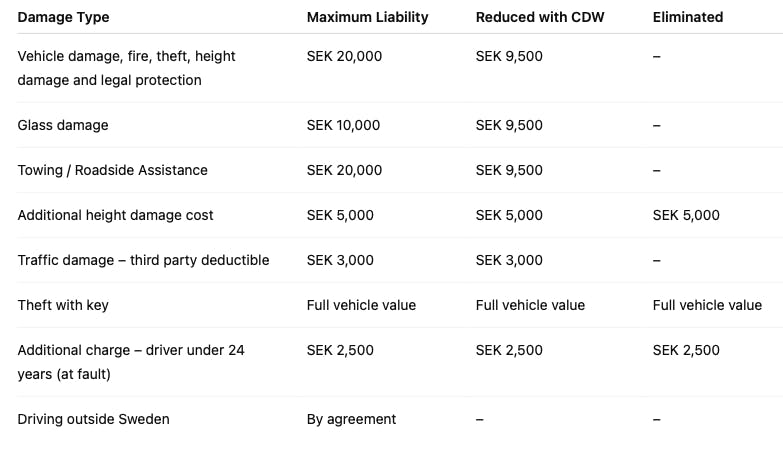Click the Damage Type column header

[63, 17]
